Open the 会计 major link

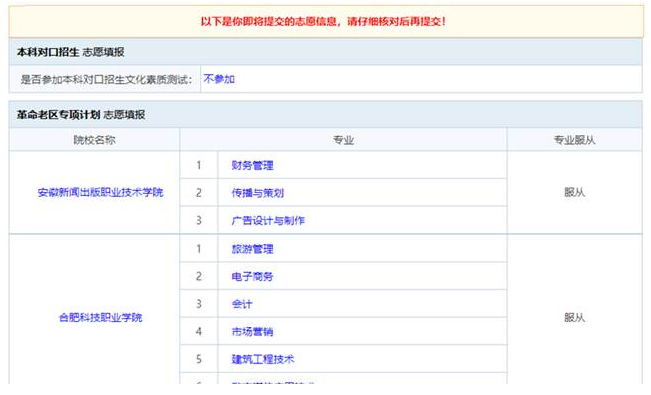(242, 304)
